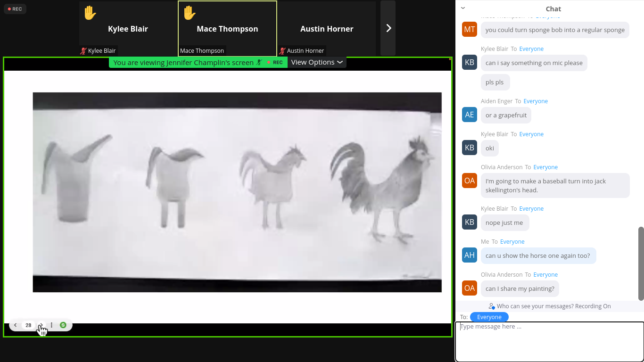Open the Everyone recipient selector
Screen dimensions: 644x362
489,317
